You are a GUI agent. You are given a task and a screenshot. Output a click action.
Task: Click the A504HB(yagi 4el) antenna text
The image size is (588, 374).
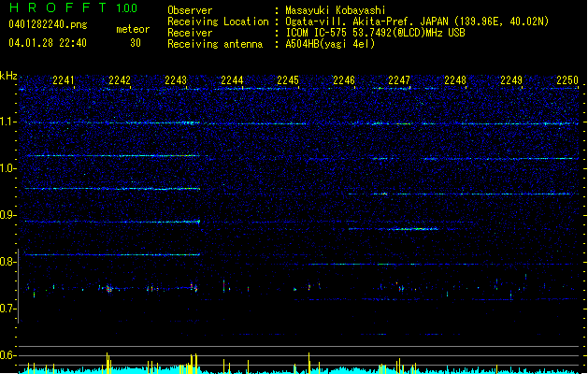click(330, 44)
